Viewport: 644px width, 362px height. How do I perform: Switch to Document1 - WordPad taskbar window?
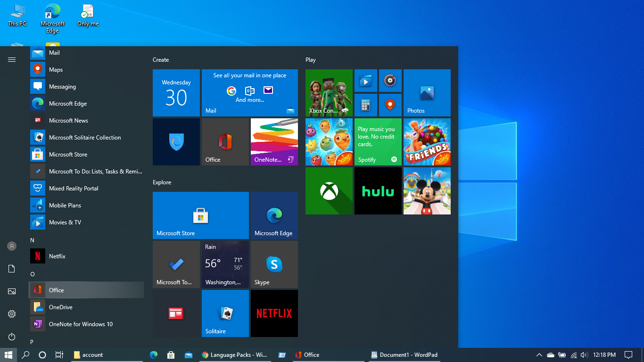coord(405,355)
